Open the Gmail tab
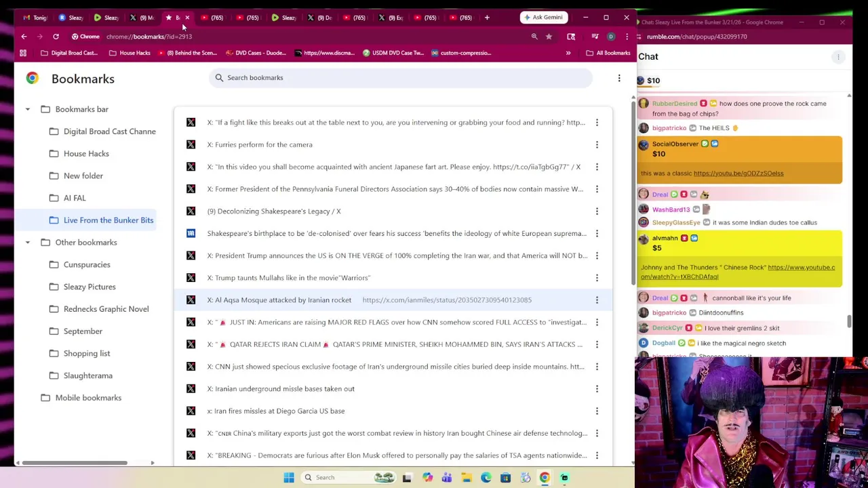 click(35, 18)
